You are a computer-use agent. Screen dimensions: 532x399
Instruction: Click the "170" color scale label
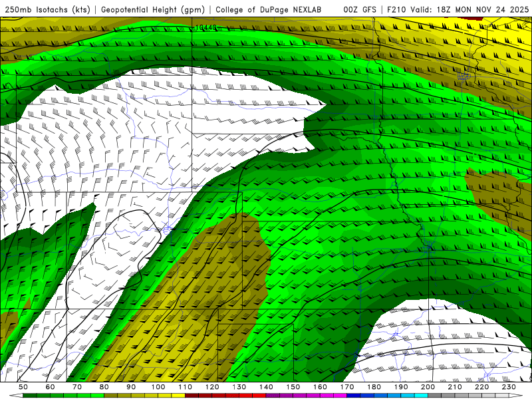point(347,387)
